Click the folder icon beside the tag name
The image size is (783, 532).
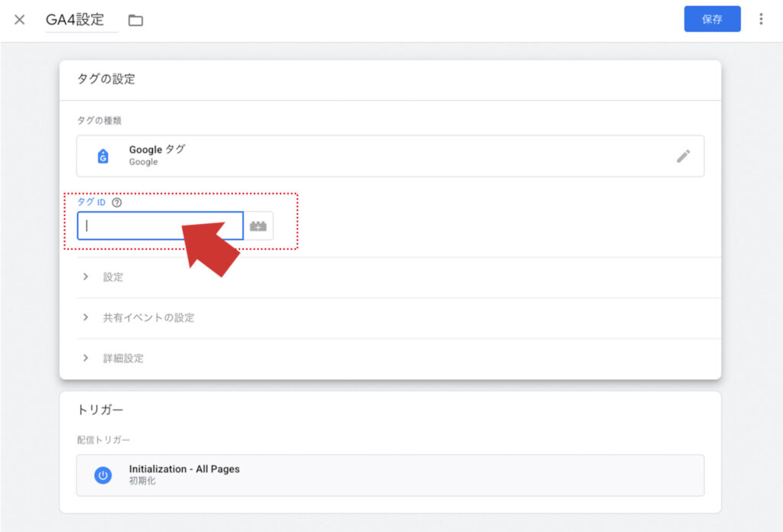click(135, 21)
